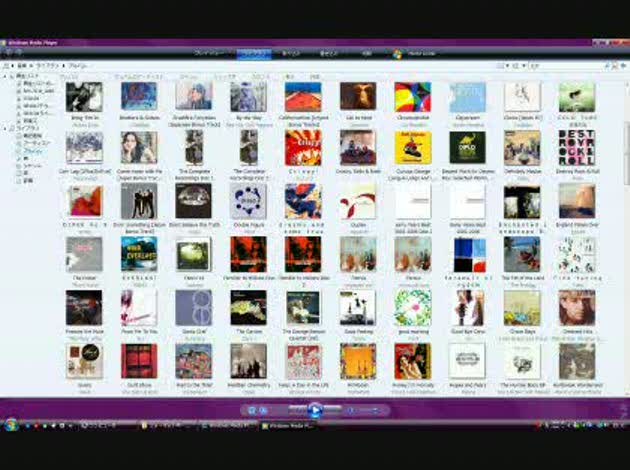Select the yellow Curious George album cover
The image size is (630, 470).
(x=413, y=147)
